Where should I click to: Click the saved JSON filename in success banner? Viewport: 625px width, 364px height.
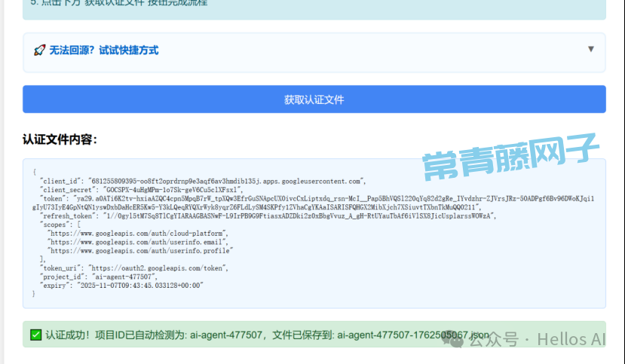pos(413,335)
